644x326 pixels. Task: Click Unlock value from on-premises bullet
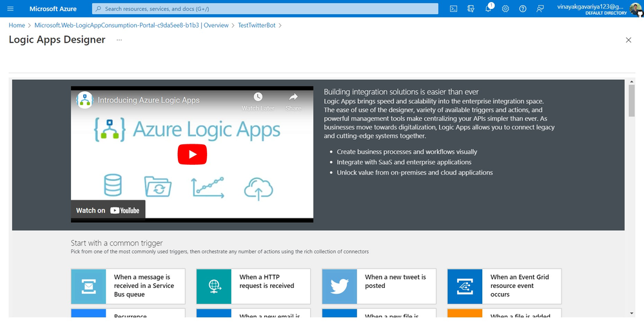point(415,173)
